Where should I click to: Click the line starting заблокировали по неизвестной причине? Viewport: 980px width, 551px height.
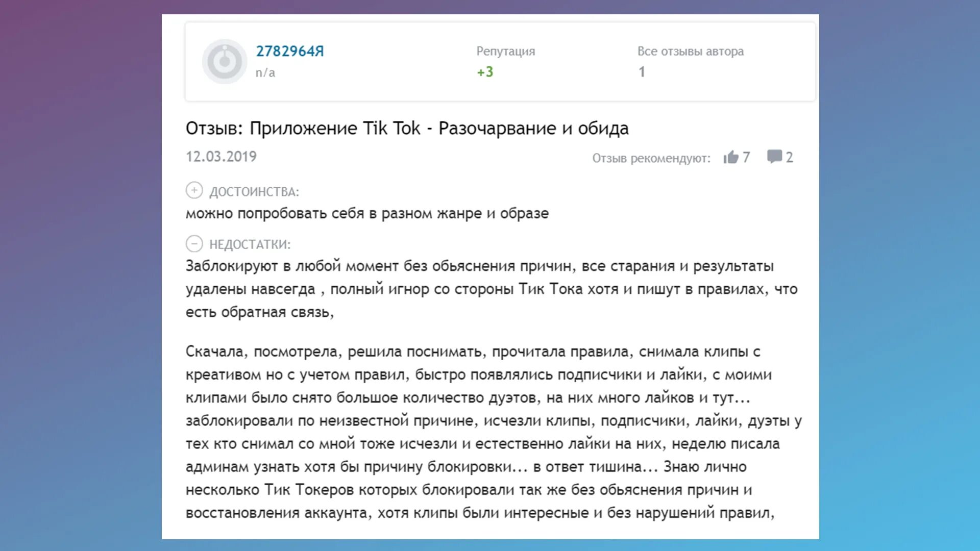[x=494, y=420]
